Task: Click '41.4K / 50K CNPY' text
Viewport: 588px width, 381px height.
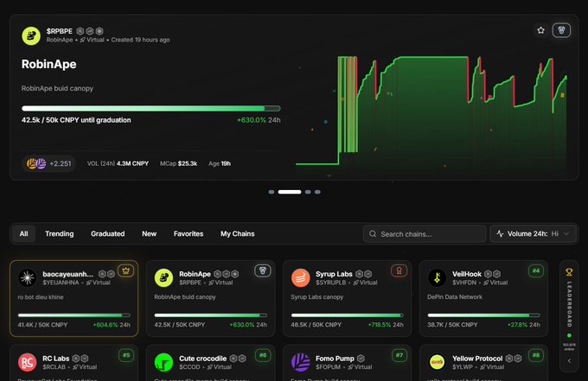Action: 42,325
